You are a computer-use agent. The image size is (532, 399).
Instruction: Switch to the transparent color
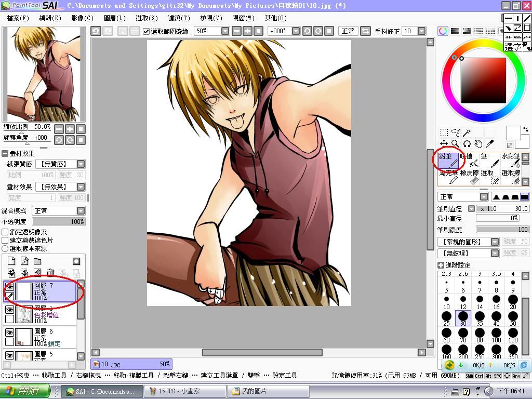pyautogui.click(x=509, y=145)
